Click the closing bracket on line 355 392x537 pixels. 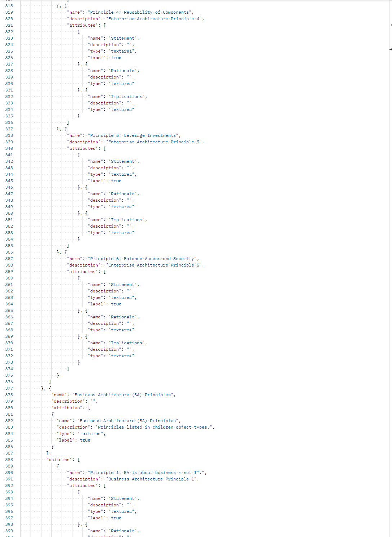point(68,246)
